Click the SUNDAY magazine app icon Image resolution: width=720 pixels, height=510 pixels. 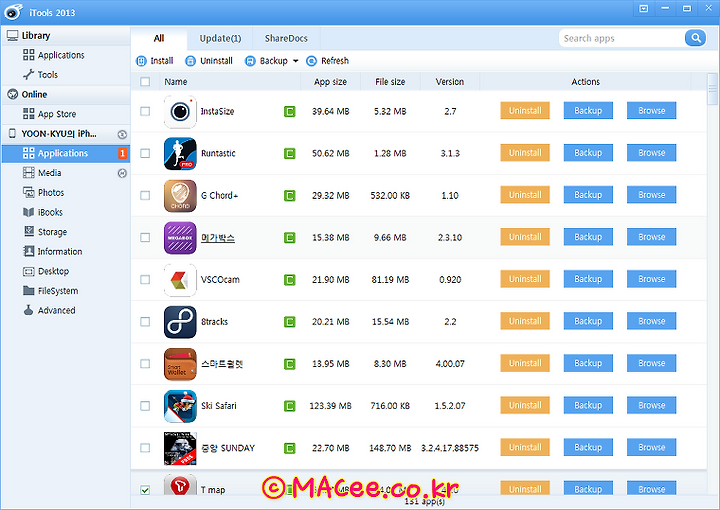pyautogui.click(x=180, y=448)
